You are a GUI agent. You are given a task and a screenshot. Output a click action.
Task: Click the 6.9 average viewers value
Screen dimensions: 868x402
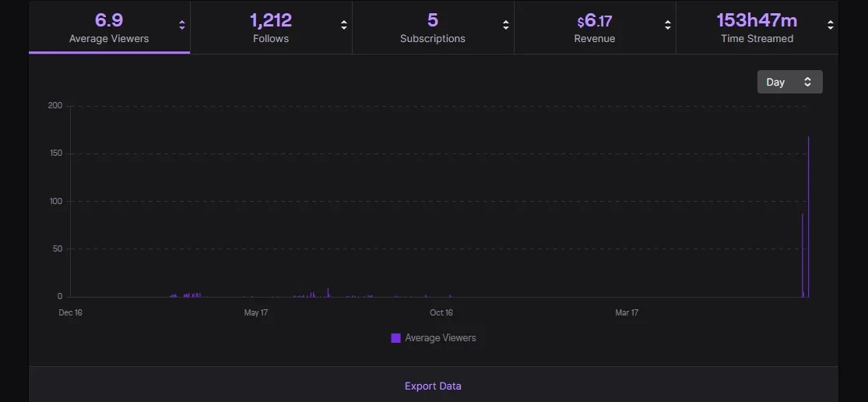tap(109, 20)
